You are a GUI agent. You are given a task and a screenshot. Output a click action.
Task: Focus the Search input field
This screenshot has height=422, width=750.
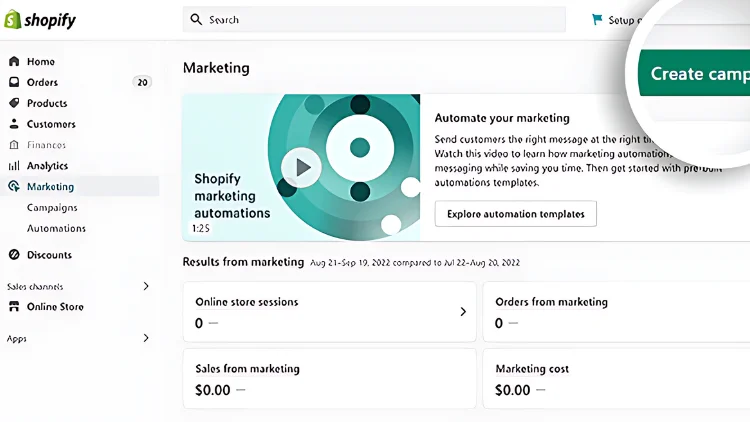pyautogui.click(x=374, y=20)
